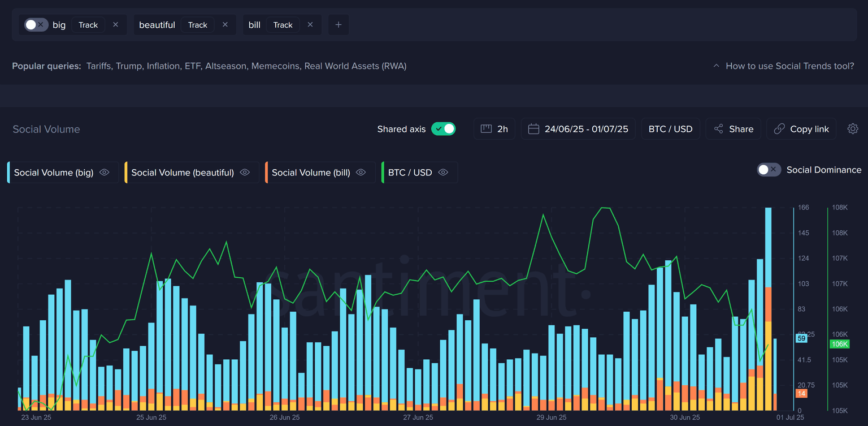Toggle the switch next to 'big' term
Image resolution: width=868 pixels, height=426 pixels.
tap(36, 25)
